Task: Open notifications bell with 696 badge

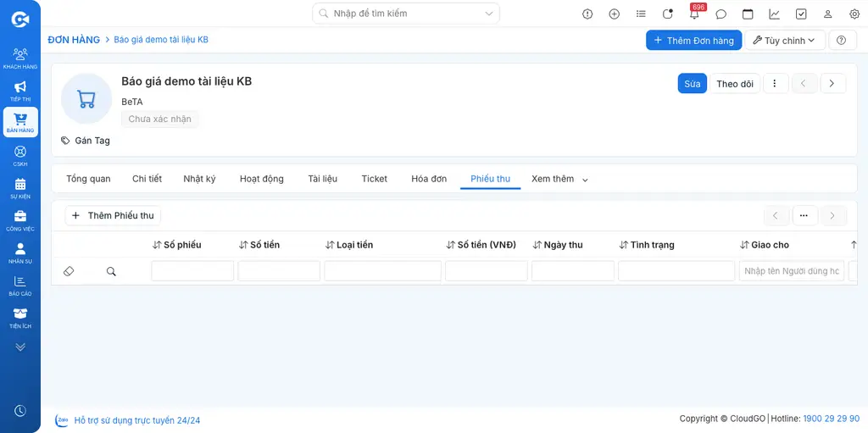Action: click(695, 12)
